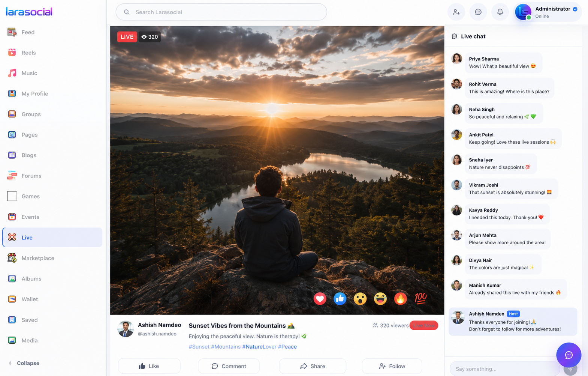Open the #NatureLover hashtag
Screen dimensions: 588x376
[x=259, y=347]
